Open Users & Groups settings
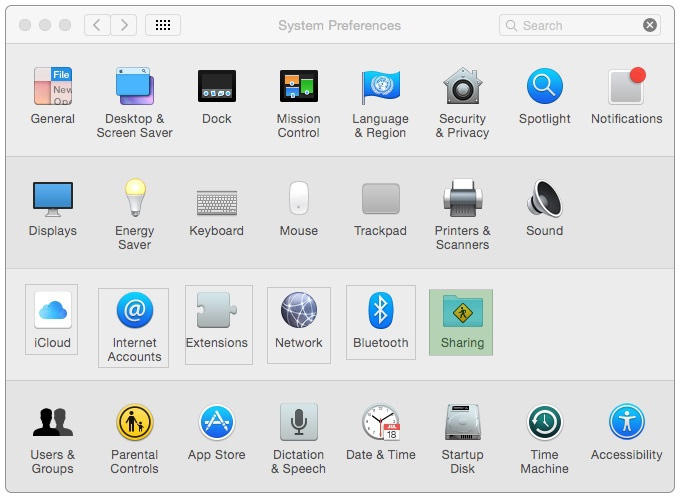Screen dimensions: 680x498 52,439
